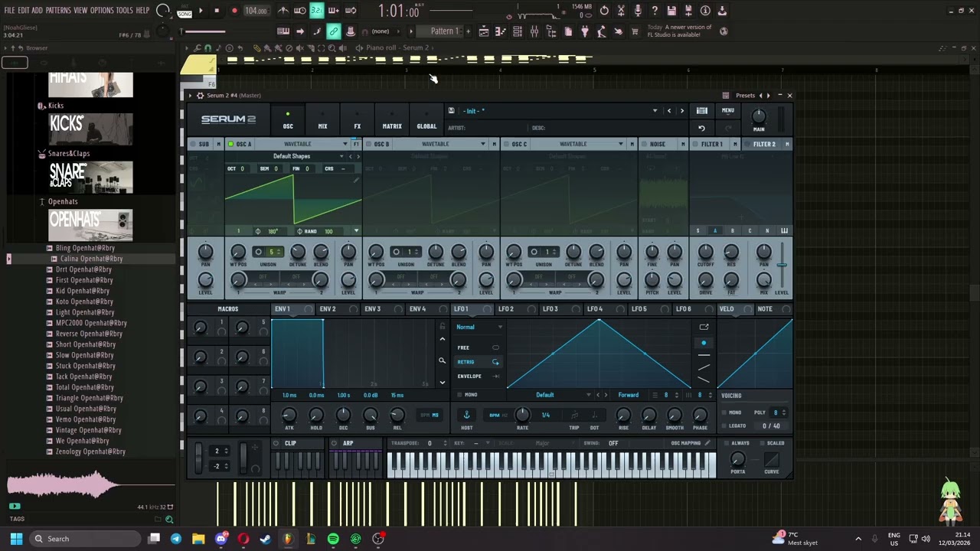Click the save project floppy icon

coord(671,11)
